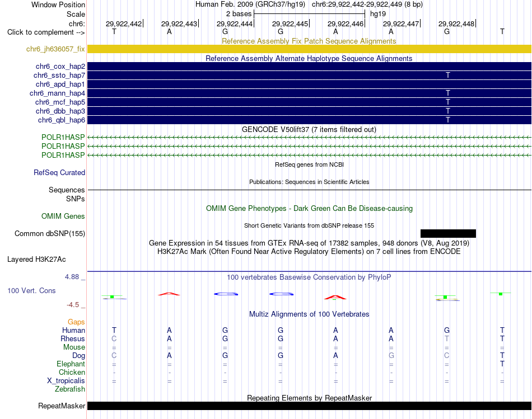Click the Rhesus species label

(73, 338)
